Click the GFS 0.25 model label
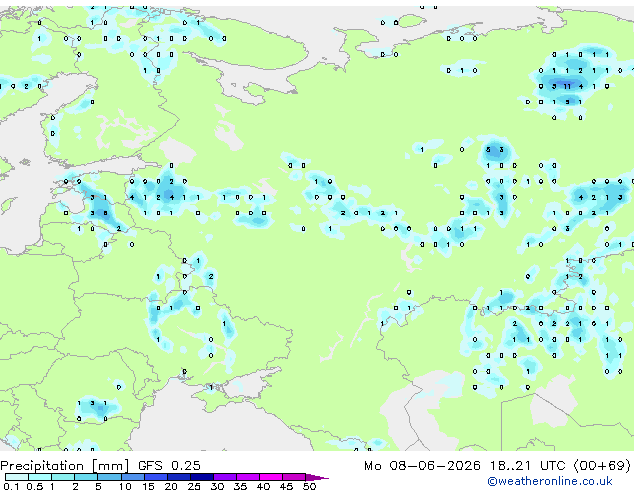This screenshot has width=634, height=490. click(169, 466)
